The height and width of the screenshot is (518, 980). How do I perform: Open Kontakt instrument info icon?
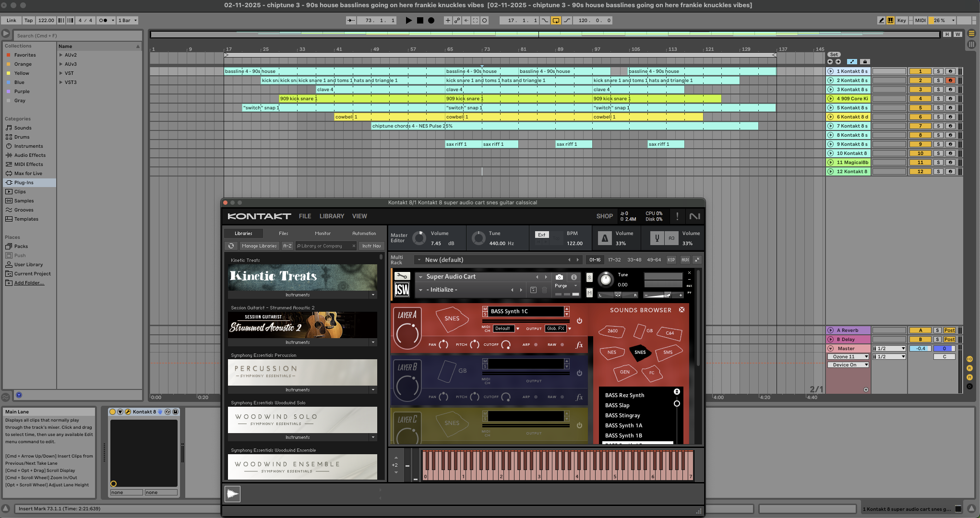pyautogui.click(x=574, y=277)
